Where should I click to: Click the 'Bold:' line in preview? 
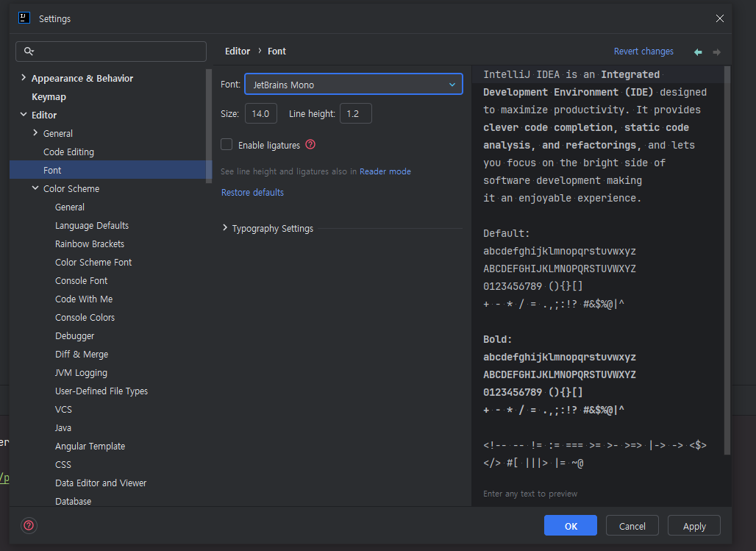pos(497,339)
